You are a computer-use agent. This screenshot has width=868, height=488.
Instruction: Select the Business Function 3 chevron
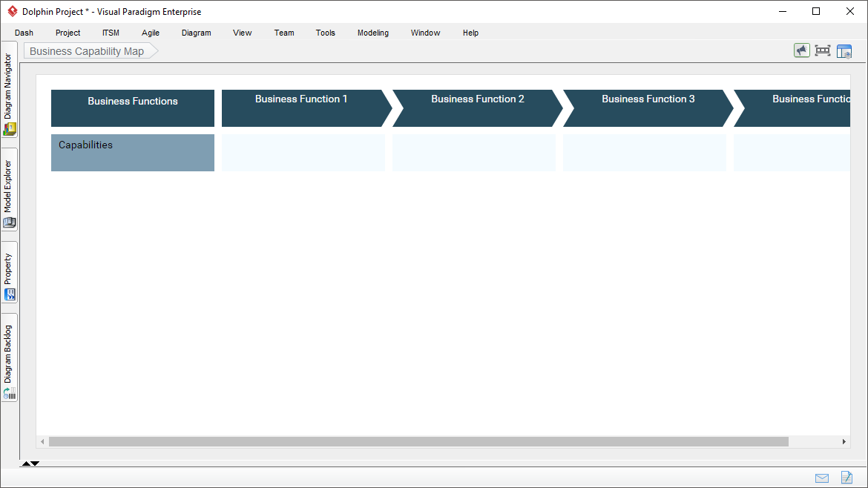pyautogui.click(x=648, y=108)
